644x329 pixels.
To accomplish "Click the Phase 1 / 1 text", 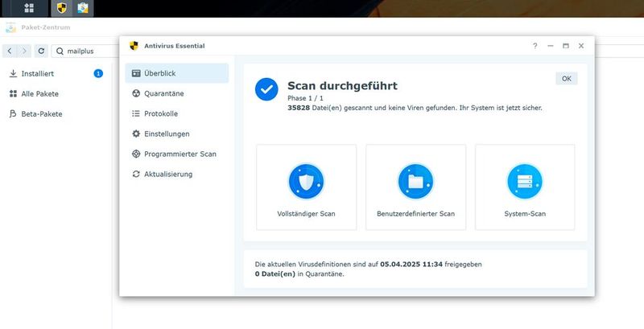I will point(305,98).
